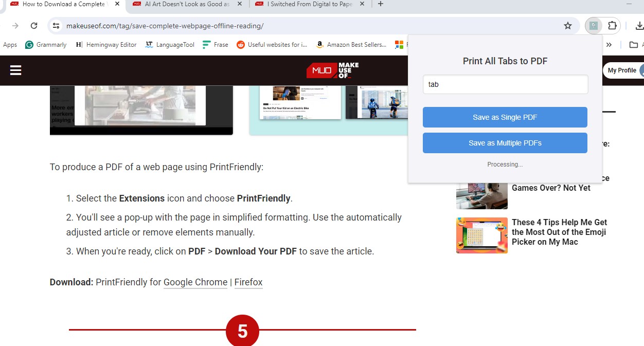Show more bookmarks with the chevron
Image resolution: width=644 pixels, height=346 pixels.
point(609,45)
